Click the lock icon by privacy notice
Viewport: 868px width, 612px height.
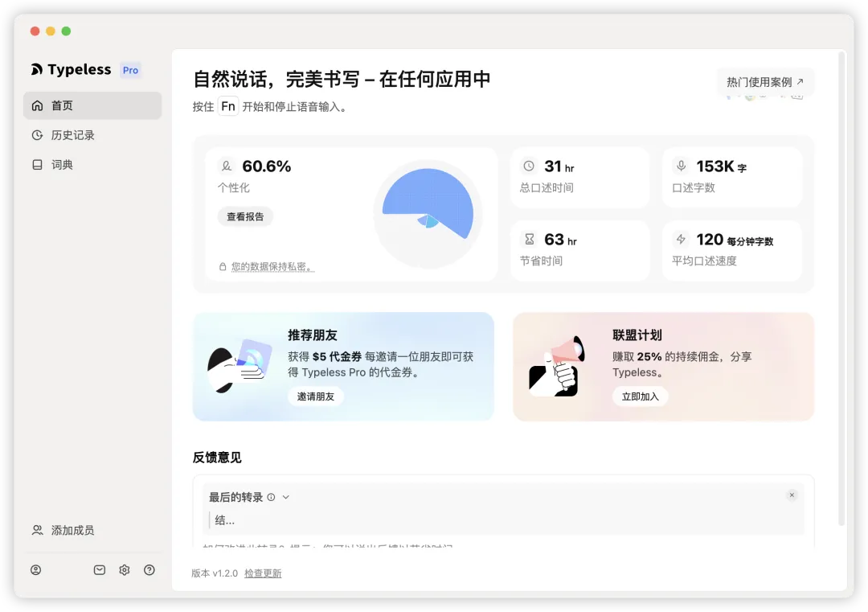pyautogui.click(x=223, y=267)
